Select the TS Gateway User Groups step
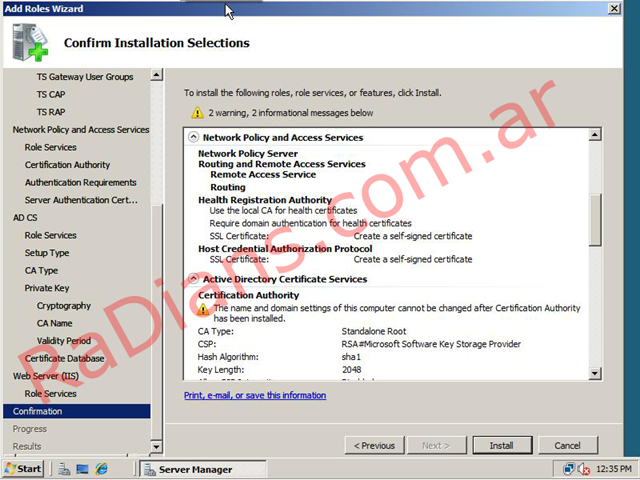The height and width of the screenshot is (480, 640). [84, 77]
